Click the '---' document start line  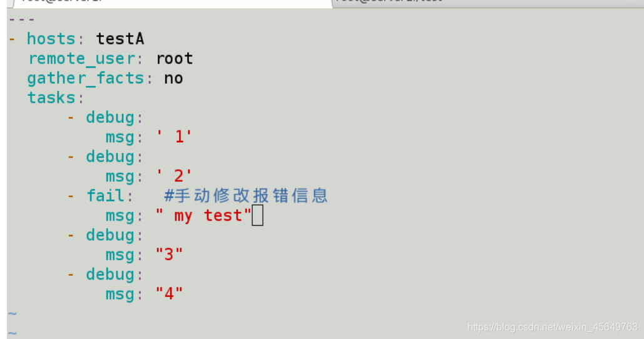pyautogui.click(x=21, y=19)
